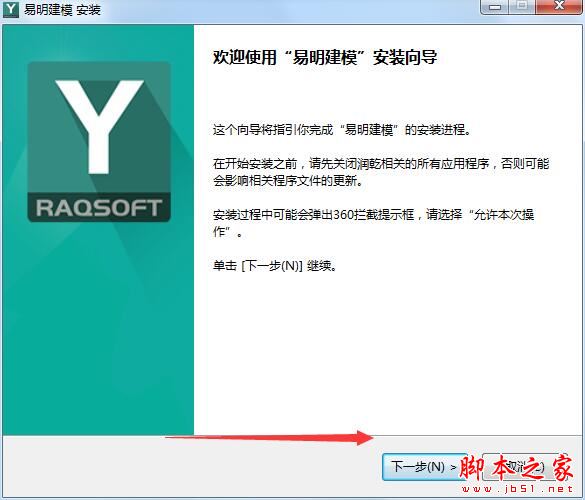Click the 欢迎使用“易明建模”安装向导 heading
585x500 pixels.
pyautogui.click(x=325, y=57)
